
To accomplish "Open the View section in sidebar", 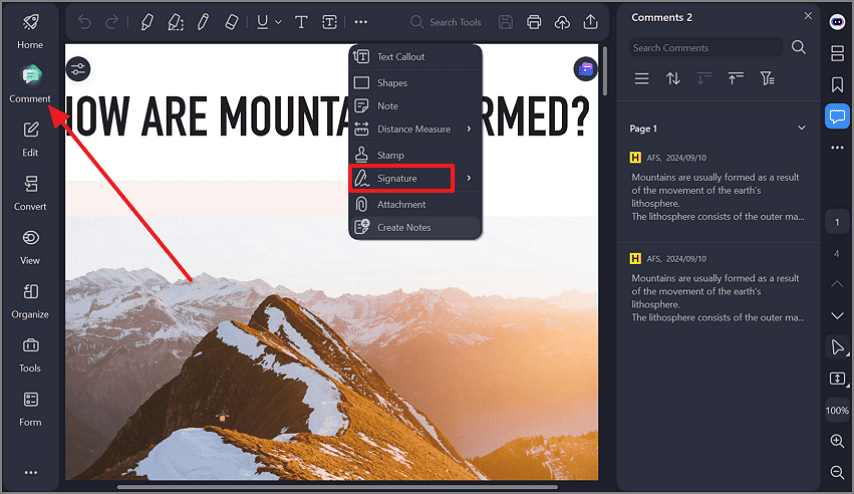I will click(x=30, y=247).
